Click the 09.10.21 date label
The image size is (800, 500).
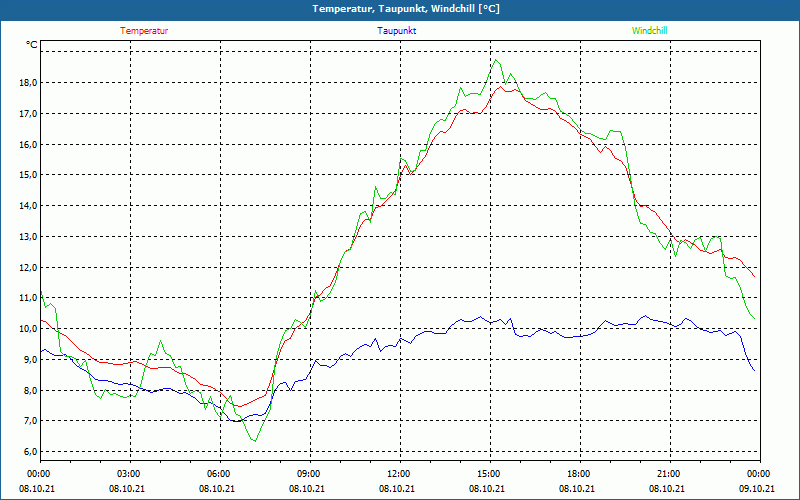pos(757,489)
